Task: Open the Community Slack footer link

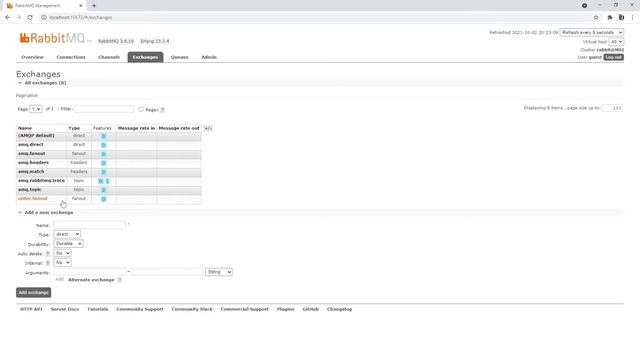Action: [192, 309]
